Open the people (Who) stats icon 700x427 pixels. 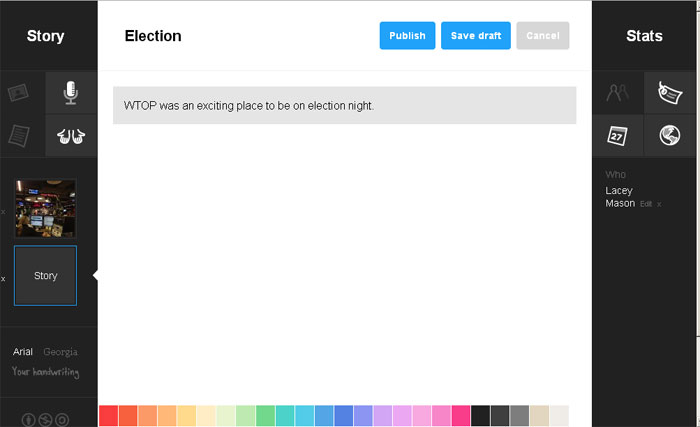(x=618, y=93)
